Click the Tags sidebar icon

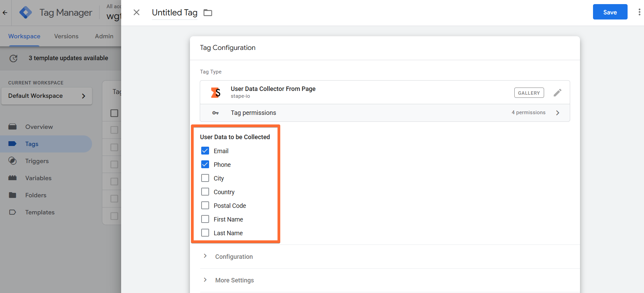(13, 144)
